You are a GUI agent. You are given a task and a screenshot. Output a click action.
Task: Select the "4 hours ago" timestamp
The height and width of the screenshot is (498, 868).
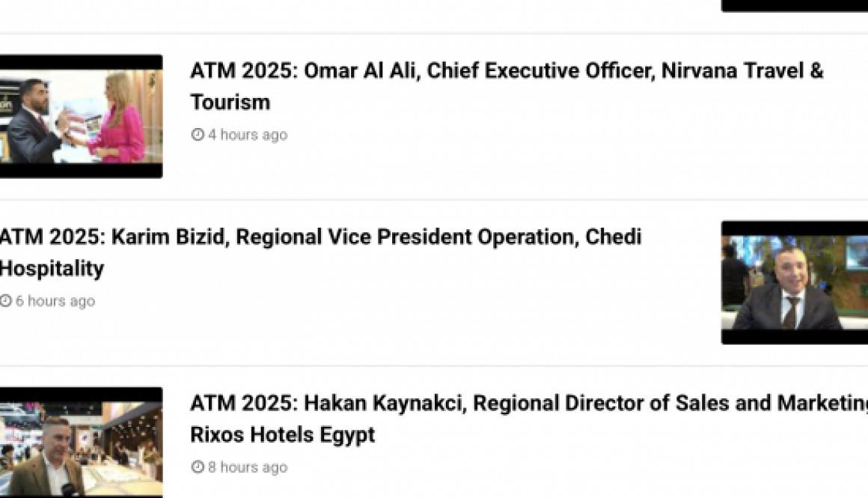click(247, 134)
